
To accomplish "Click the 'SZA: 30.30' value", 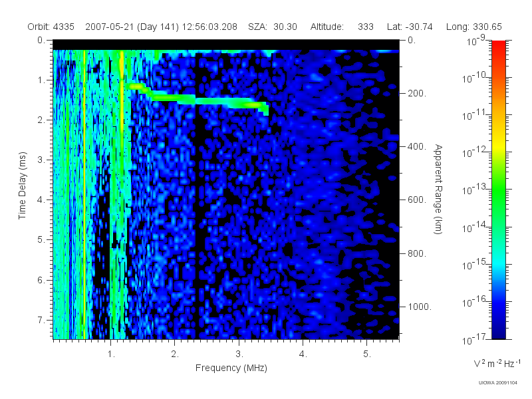I will click(x=273, y=27).
